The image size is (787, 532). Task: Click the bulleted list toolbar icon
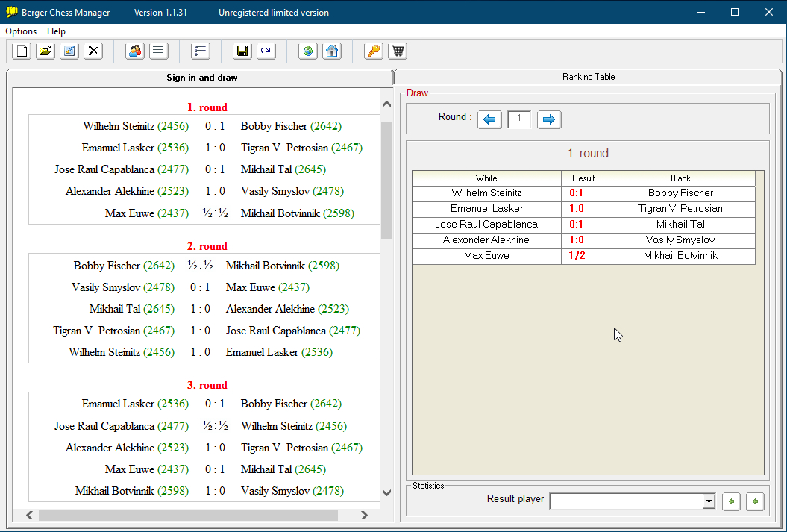tap(201, 51)
